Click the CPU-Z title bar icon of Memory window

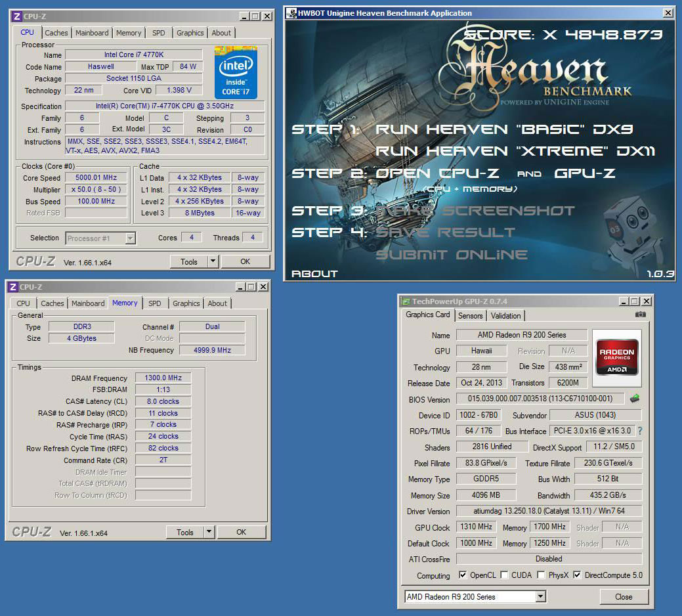(13, 286)
